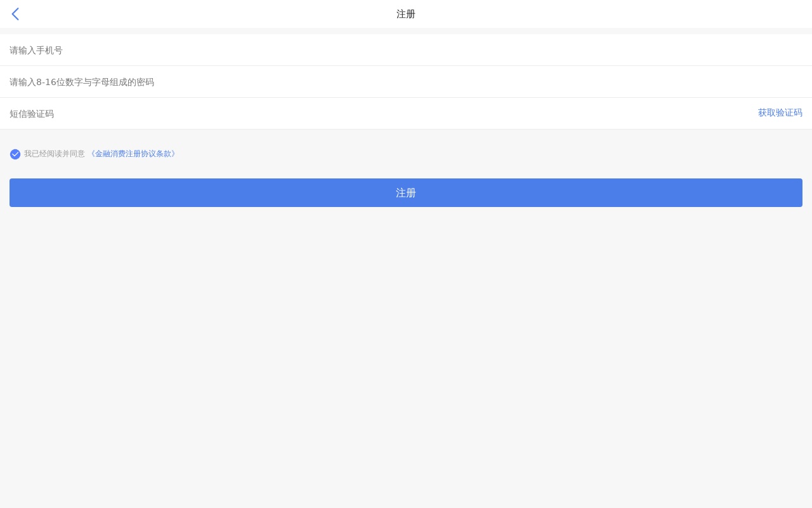This screenshot has width=812, height=508.
Task: Click the phone number input field
Action: click(406, 50)
